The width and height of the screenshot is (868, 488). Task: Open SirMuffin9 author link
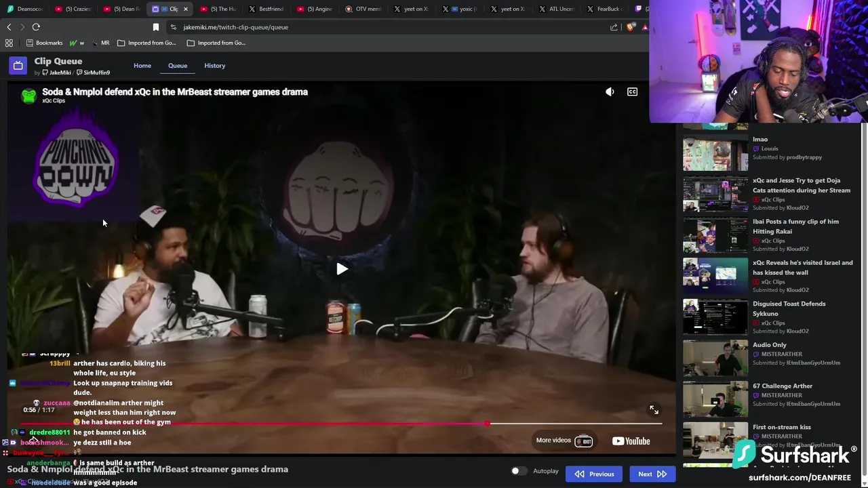click(x=93, y=73)
